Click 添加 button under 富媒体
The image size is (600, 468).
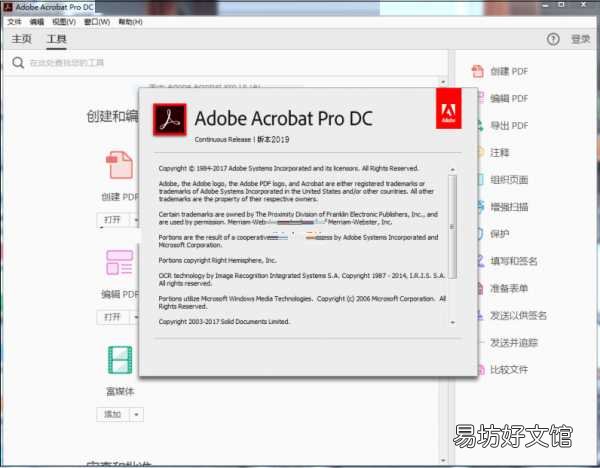113,414
